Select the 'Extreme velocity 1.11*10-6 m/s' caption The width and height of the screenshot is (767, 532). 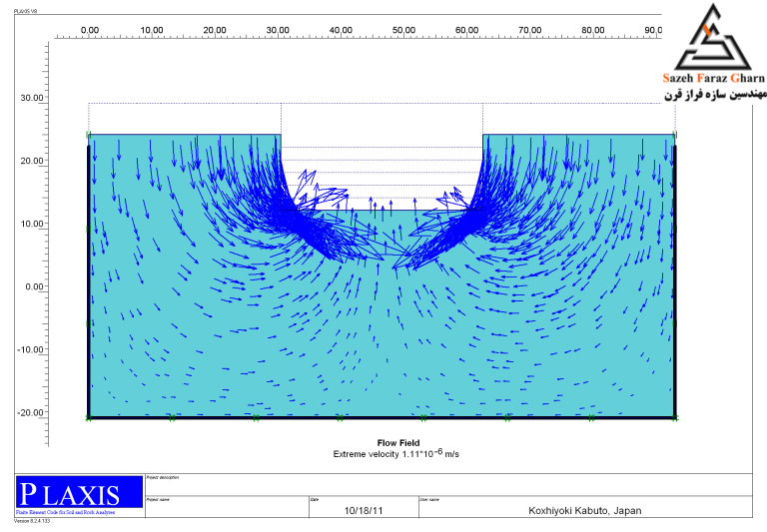point(396,453)
